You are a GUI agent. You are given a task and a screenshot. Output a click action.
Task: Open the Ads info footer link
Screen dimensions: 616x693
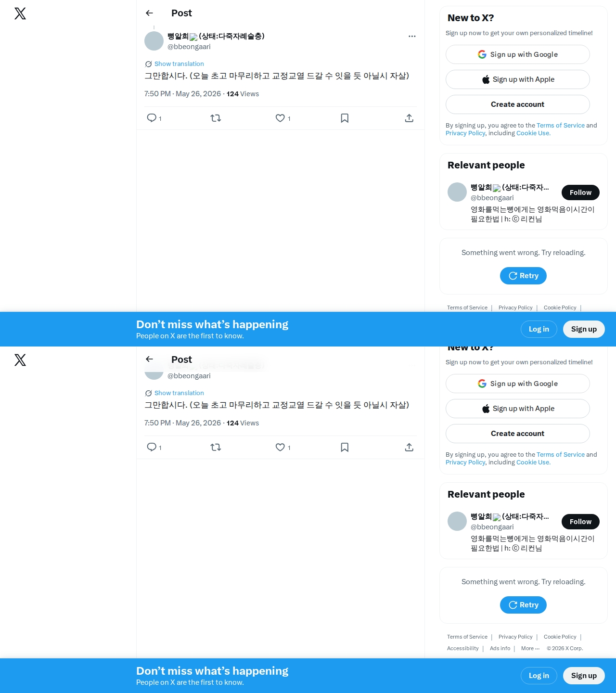tap(500, 648)
